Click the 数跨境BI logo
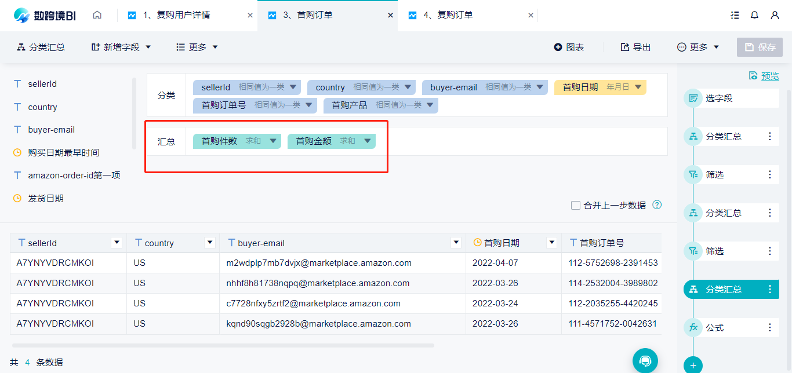Image resolution: width=792 pixels, height=374 pixels. click(46, 16)
